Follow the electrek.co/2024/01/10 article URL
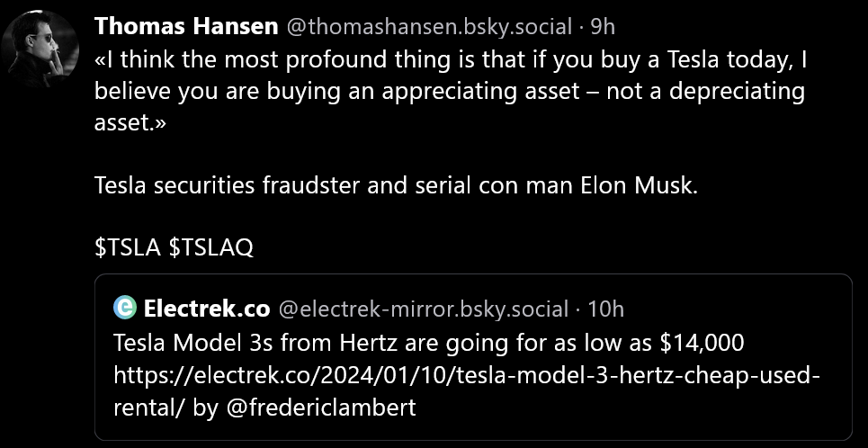 [466, 374]
